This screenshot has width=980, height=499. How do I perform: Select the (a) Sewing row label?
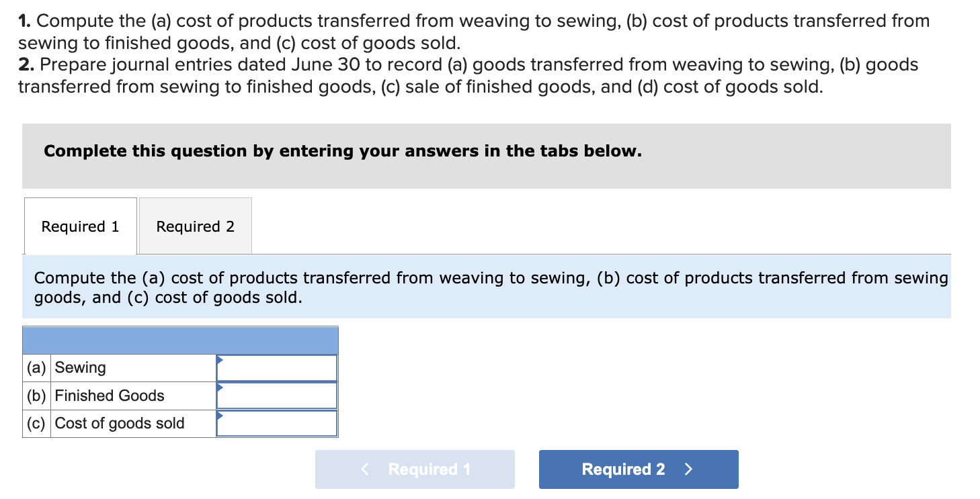[x=81, y=367]
